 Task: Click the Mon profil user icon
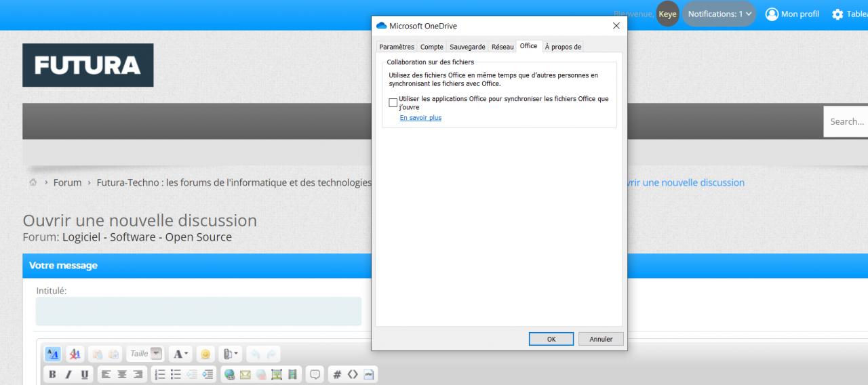coord(772,14)
